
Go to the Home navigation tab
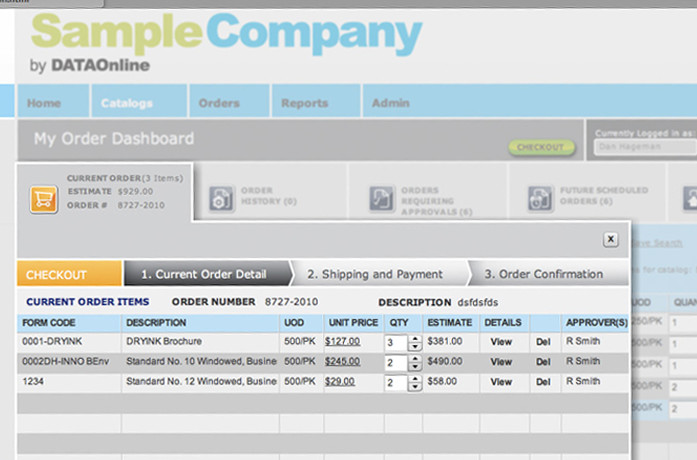tap(44, 103)
